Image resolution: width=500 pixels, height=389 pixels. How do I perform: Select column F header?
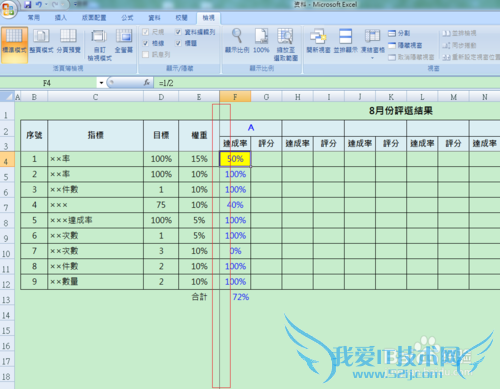(x=235, y=97)
